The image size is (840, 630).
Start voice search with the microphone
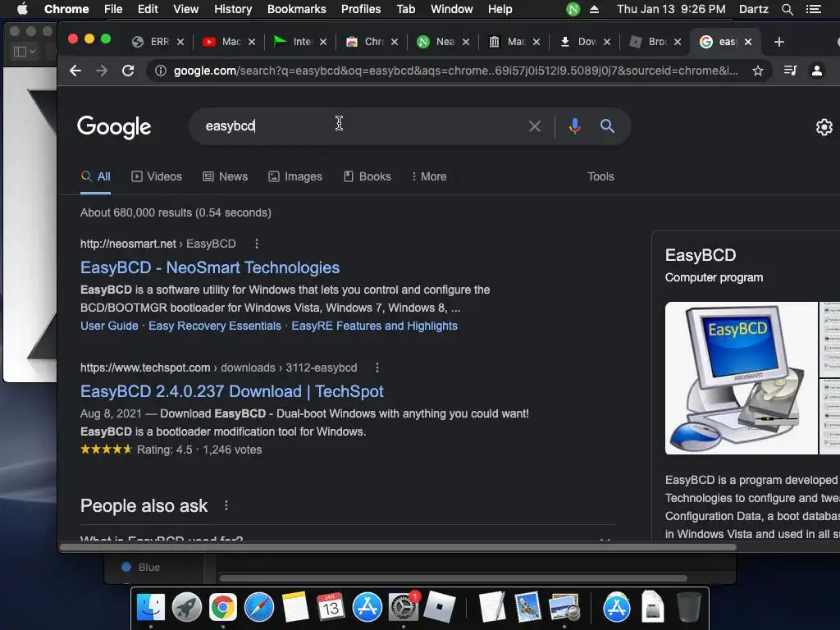pyautogui.click(x=575, y=126)
